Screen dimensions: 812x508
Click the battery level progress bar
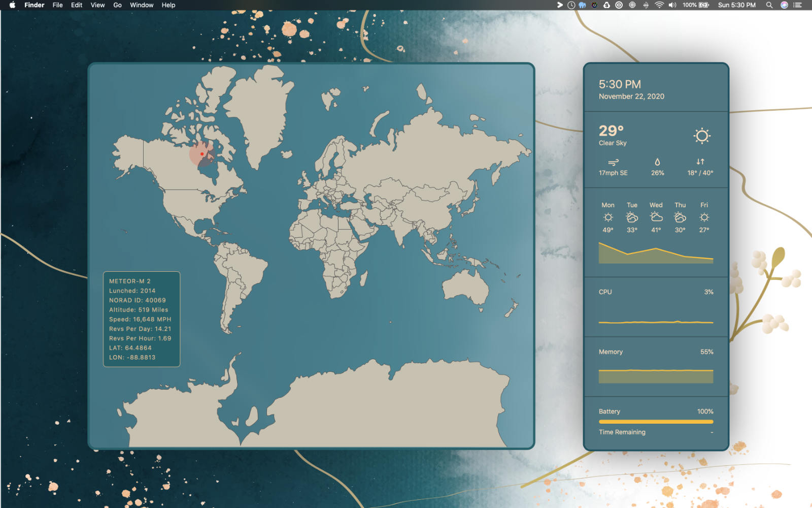coord(656,422)
